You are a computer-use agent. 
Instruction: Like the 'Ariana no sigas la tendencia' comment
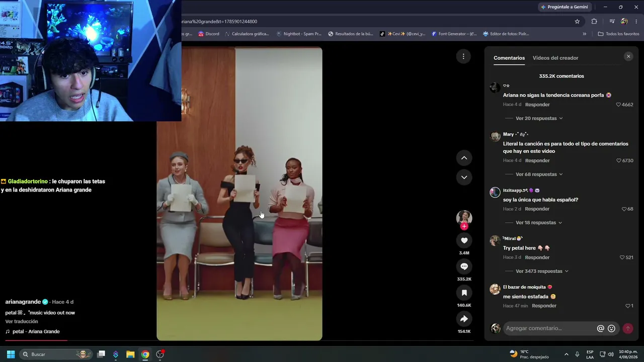[619, 105]
